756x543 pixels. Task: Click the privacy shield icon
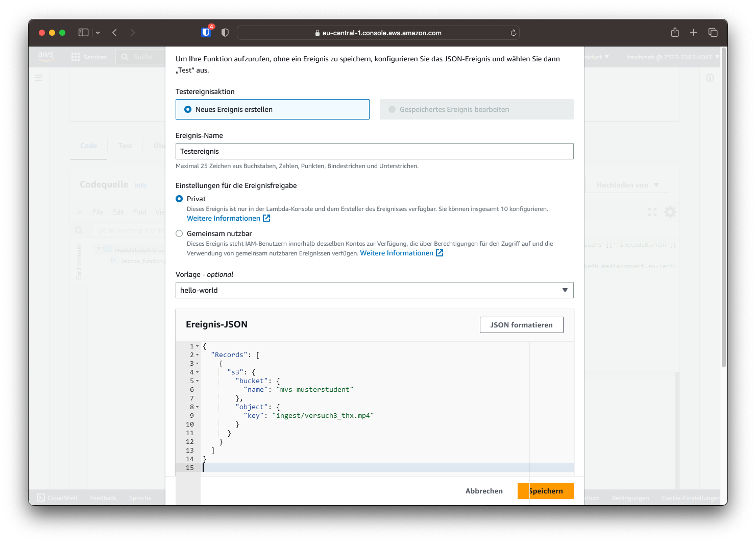(225, 33)
